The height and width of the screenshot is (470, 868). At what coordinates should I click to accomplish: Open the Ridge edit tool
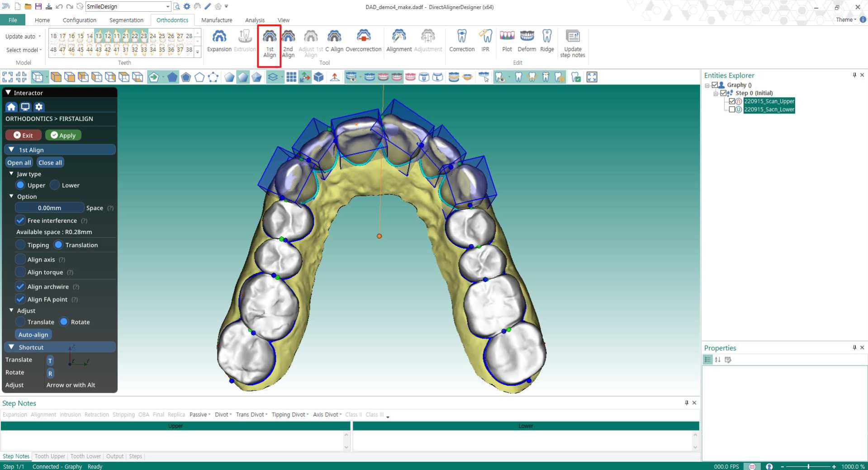tap(547, 37)
